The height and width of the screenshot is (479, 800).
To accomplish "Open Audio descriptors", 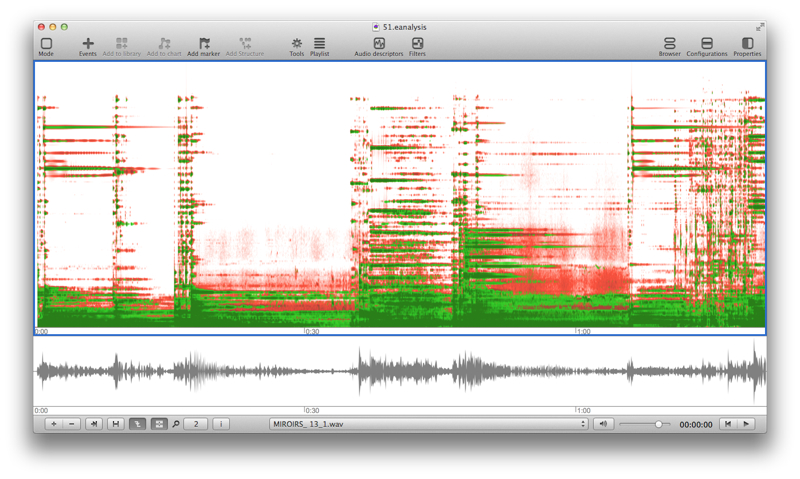I will (x=379, y=43).
